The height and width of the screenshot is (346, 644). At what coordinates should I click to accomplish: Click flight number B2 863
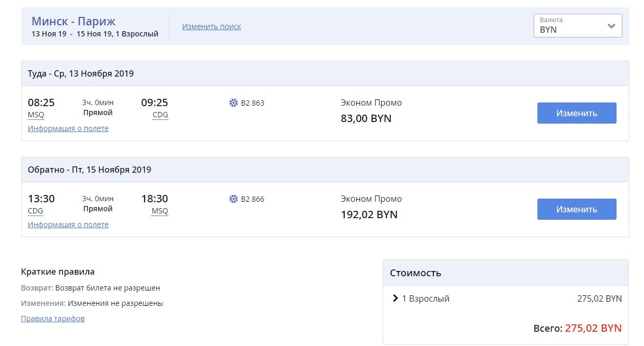252,103
